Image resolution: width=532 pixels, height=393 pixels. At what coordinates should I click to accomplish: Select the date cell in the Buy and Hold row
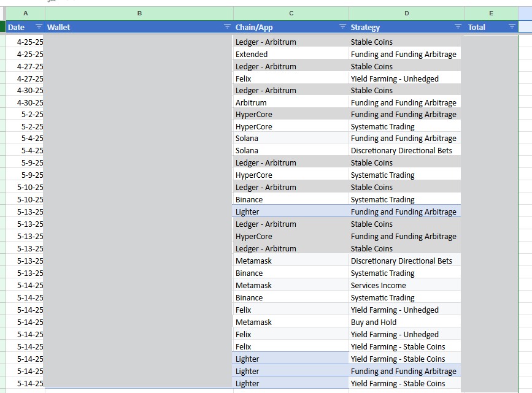[x=25, y=322]
